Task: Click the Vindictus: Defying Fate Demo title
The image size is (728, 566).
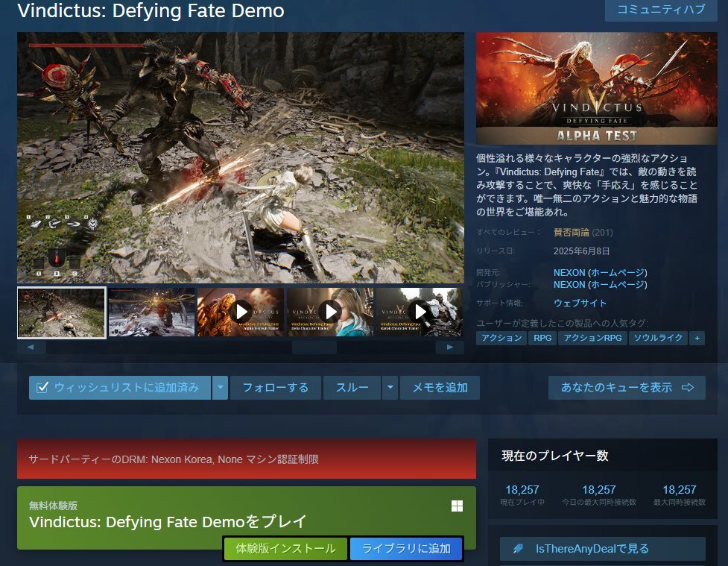Action: point(151,10)
